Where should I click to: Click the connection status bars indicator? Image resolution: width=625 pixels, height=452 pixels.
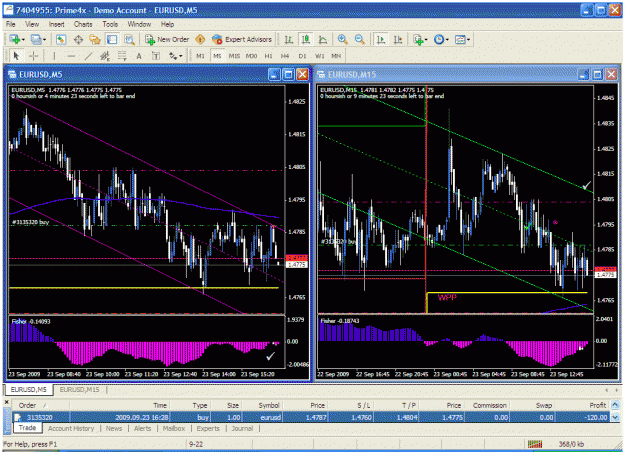point(535,444)
